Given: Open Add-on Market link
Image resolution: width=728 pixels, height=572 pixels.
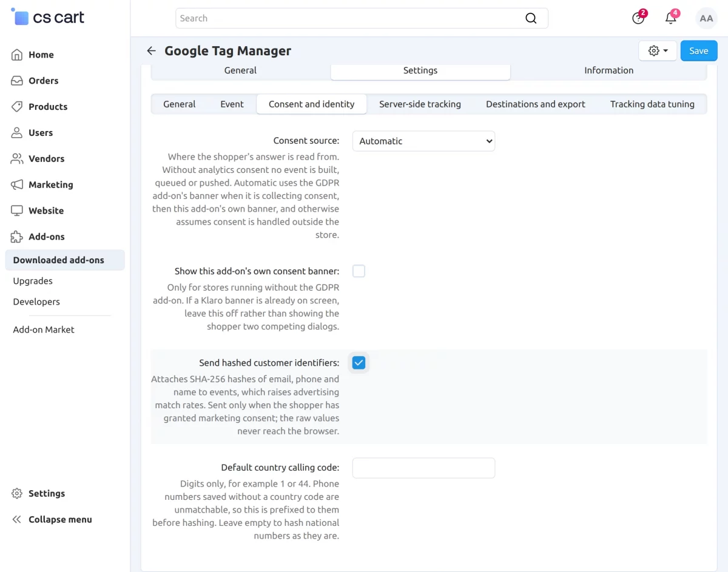Looking at the screenshot, I should coord(44,330).
